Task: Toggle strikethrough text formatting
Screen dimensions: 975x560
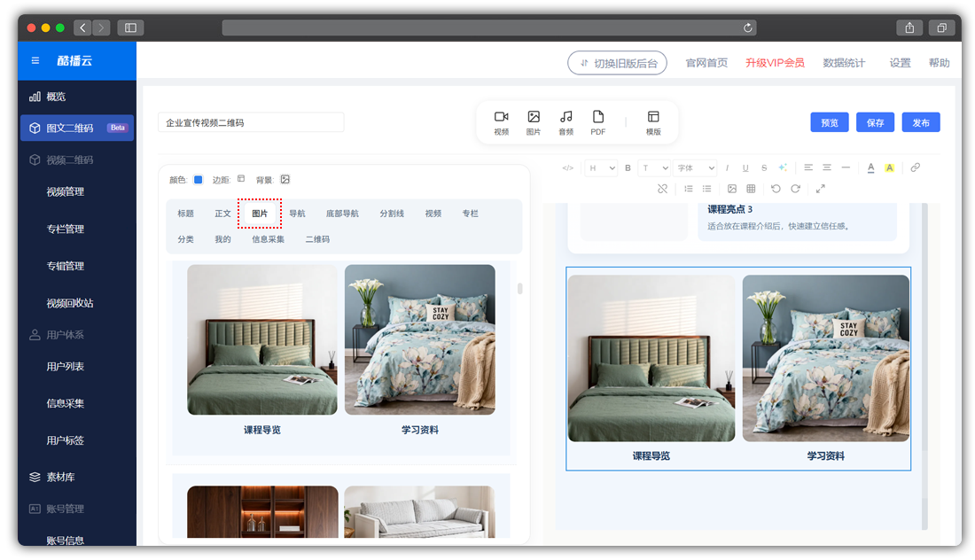Action: click(x=764, y=167)
